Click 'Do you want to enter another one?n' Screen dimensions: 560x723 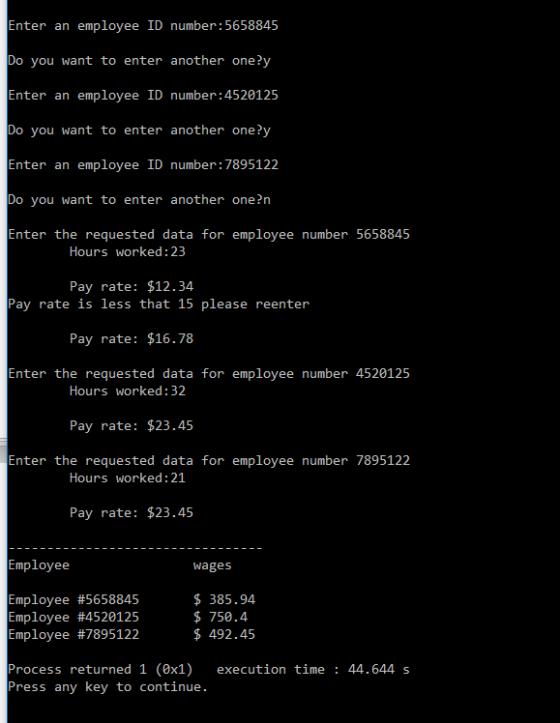pyautogui.click(x=139, y=200)
